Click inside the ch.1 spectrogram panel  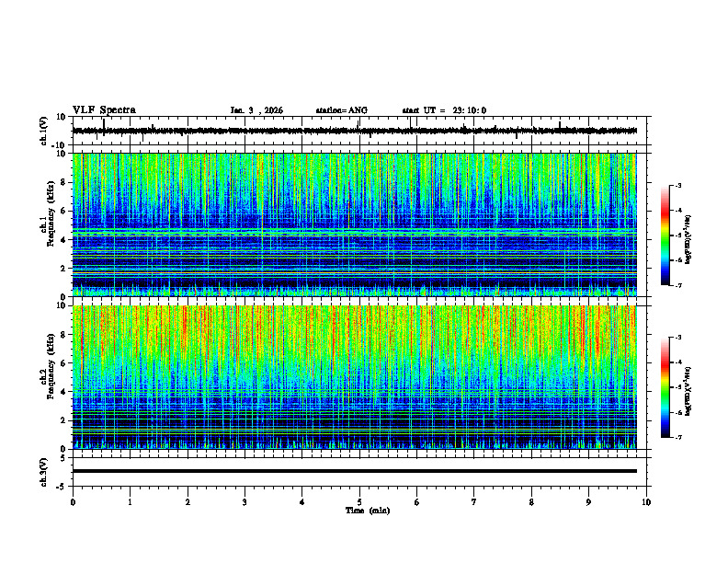(x=355, y=224)
